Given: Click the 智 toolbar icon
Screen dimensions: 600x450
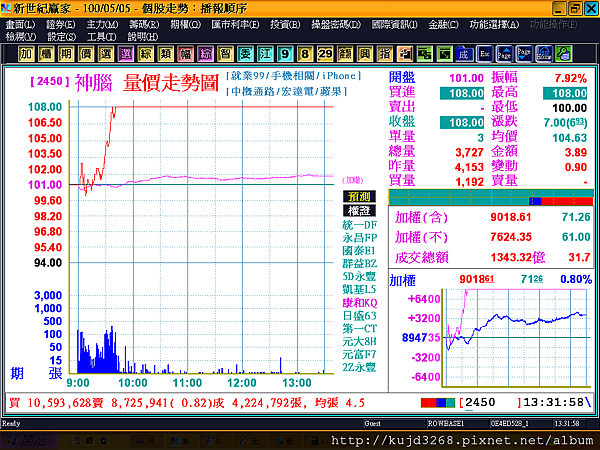Looking at the screenshot, I should [x=225, y=54].
